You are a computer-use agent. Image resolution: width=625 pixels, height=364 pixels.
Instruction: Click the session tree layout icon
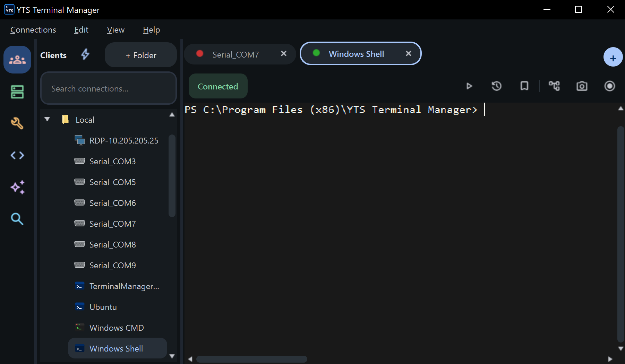[554, 86]
